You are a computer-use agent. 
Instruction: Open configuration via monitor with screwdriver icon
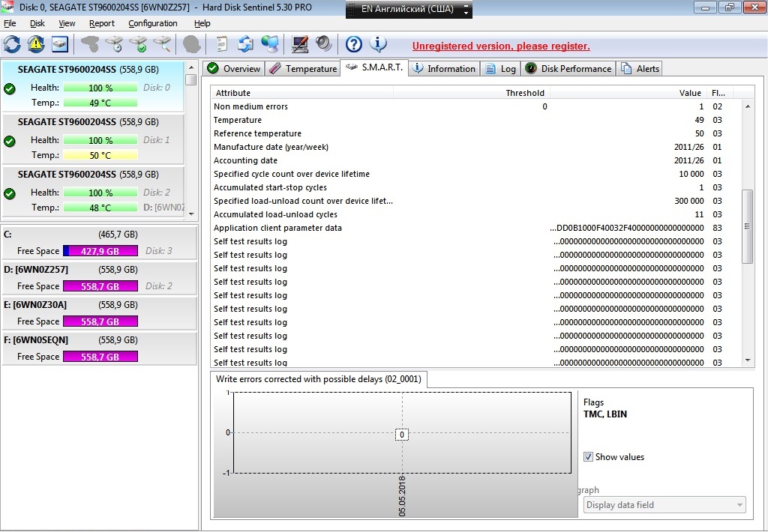coord(300,44)
